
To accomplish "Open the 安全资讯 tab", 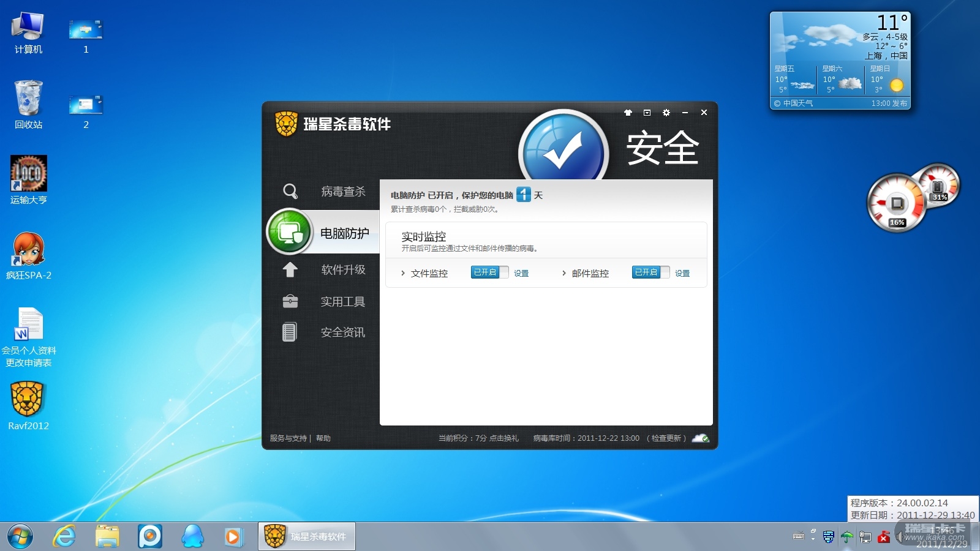I will (x=343, y=332).
